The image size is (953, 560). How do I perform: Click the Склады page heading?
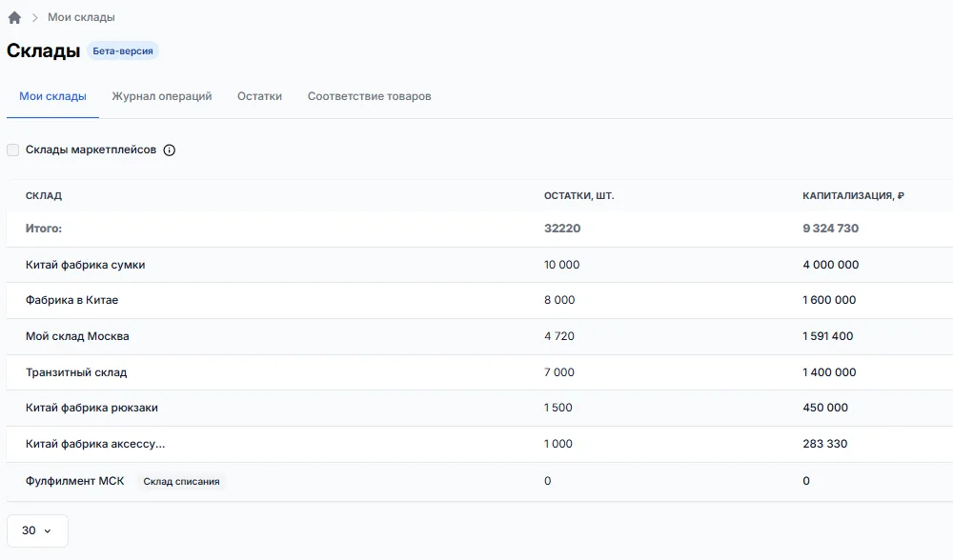coord(43,51)
